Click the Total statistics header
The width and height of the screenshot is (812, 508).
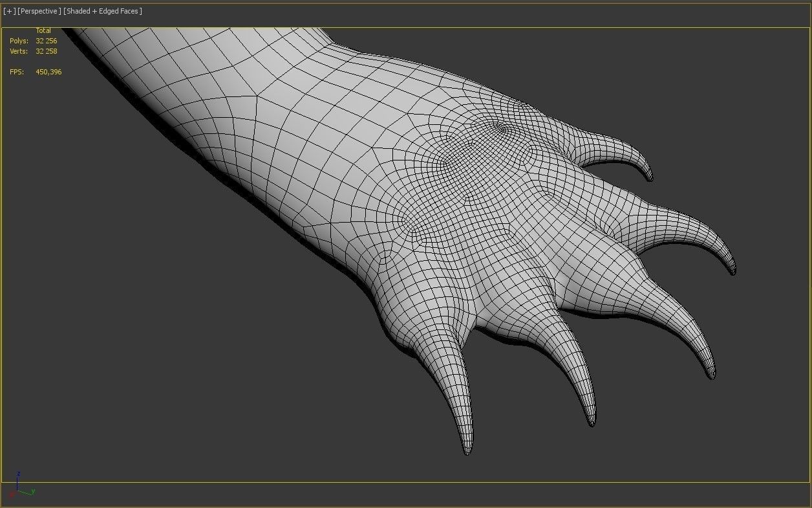click(43, 30)
